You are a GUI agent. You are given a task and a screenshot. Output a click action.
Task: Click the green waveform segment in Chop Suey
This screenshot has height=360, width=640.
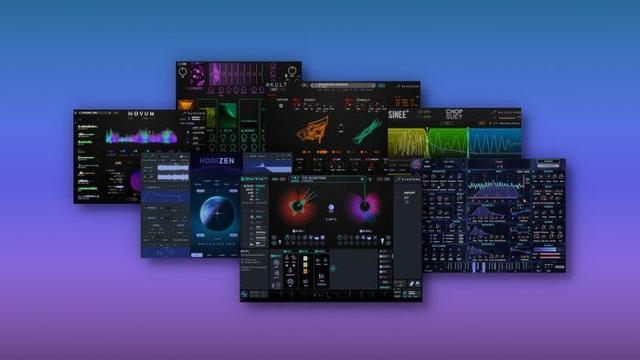click(448, 142)
